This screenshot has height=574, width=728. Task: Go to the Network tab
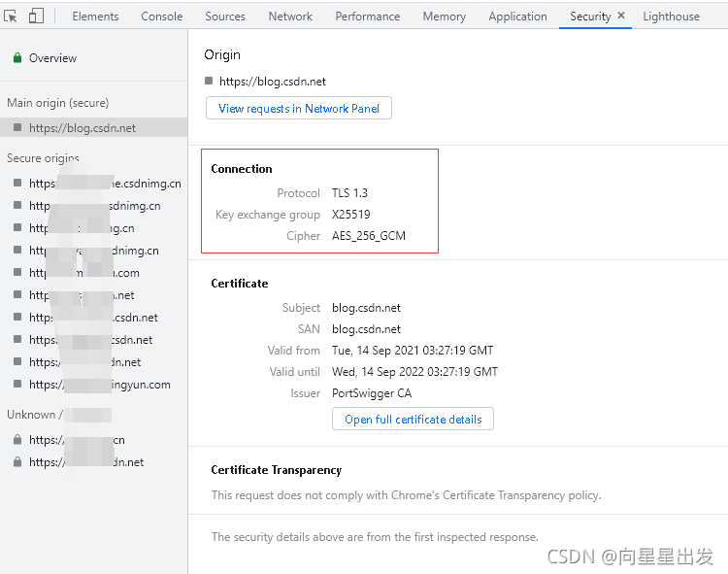pyautogui.click(x=290, y=17)
